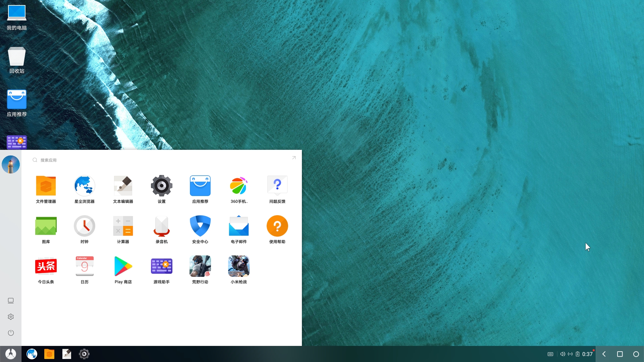Screen dimensions: 644x362
Task: Toggle the start menu launcher button
Action: (x=11, y=354)
